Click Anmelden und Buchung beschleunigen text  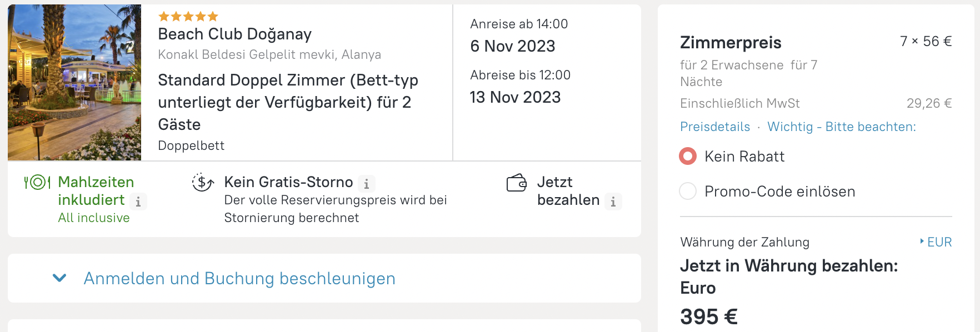pos(239,278)
